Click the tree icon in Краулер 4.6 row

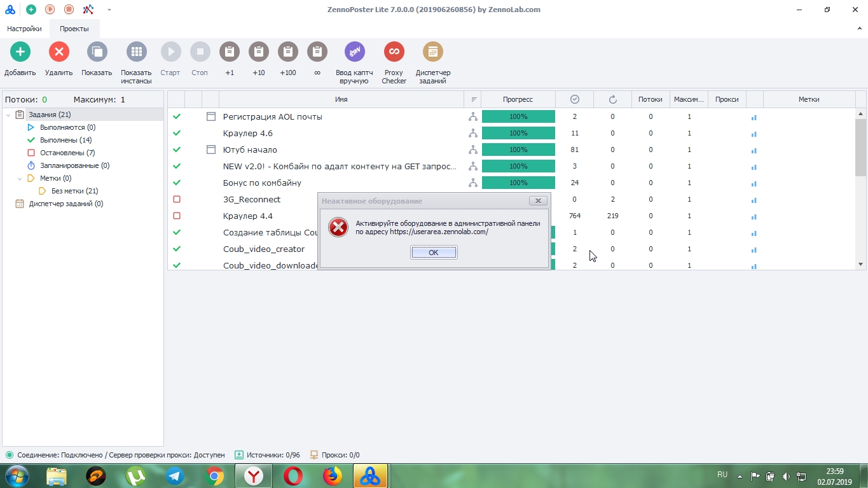[x=473, y=133]
